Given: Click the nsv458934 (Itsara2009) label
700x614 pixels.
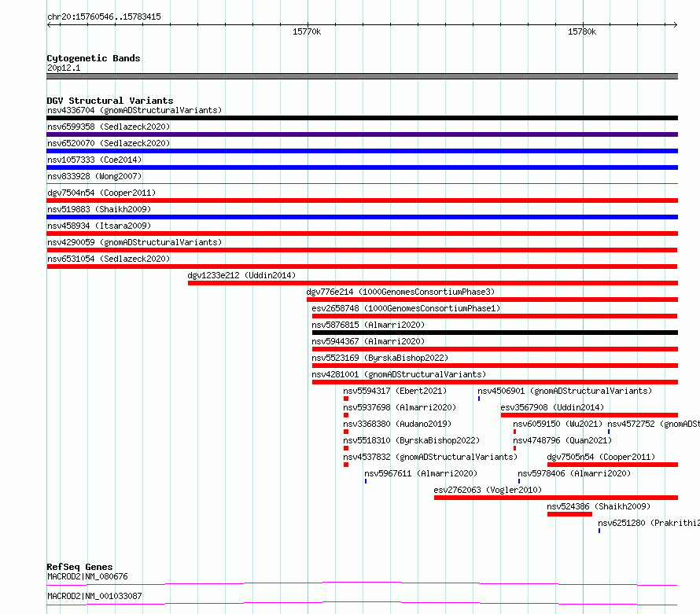Looking at the screenshot, I should tap(99, 226).
